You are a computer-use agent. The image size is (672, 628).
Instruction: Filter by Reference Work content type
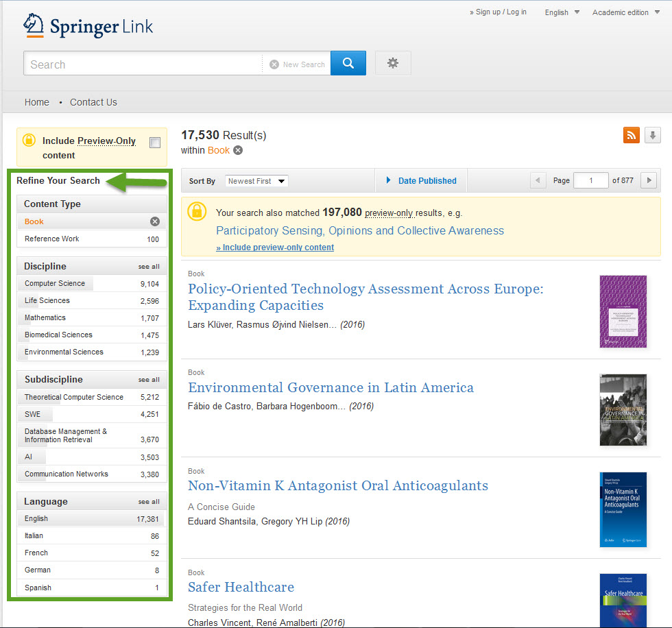[92, 239]
